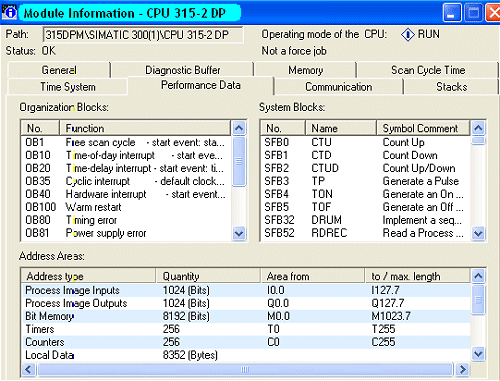Screen dimensions: 500x381
Task: Select the Counters row
Action: pos(246,342)
